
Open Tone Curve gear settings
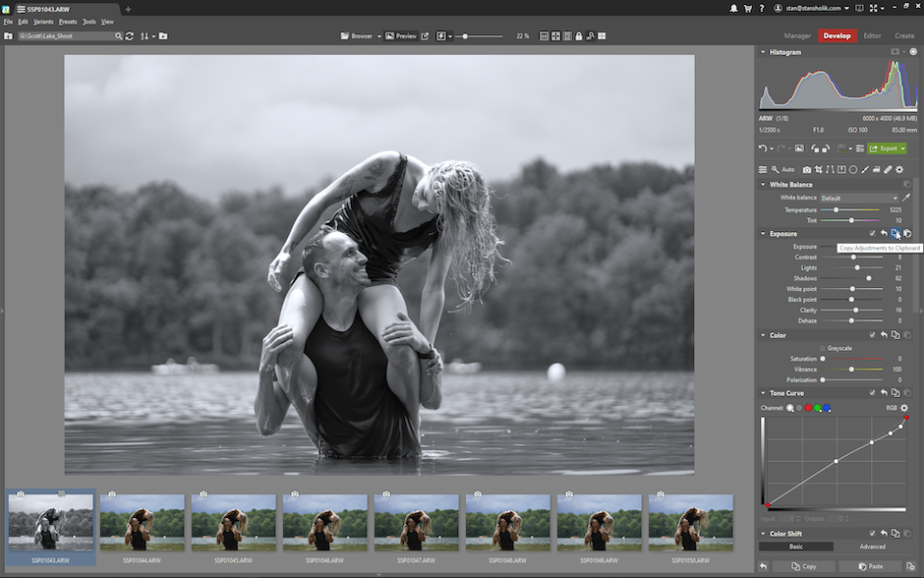904,408
